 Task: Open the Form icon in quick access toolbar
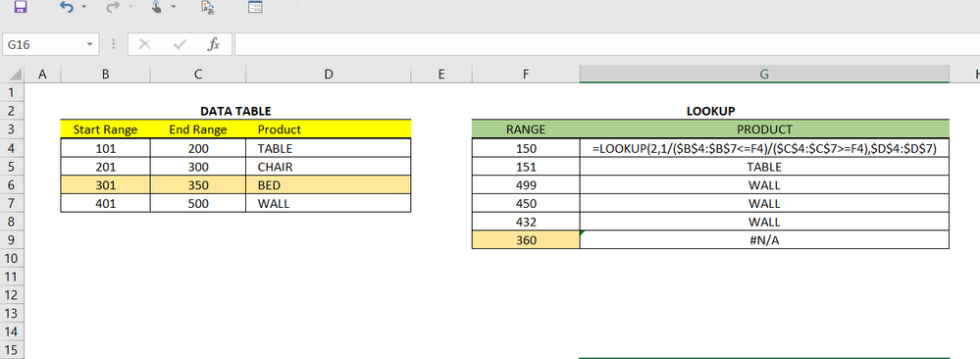[255, 8]
